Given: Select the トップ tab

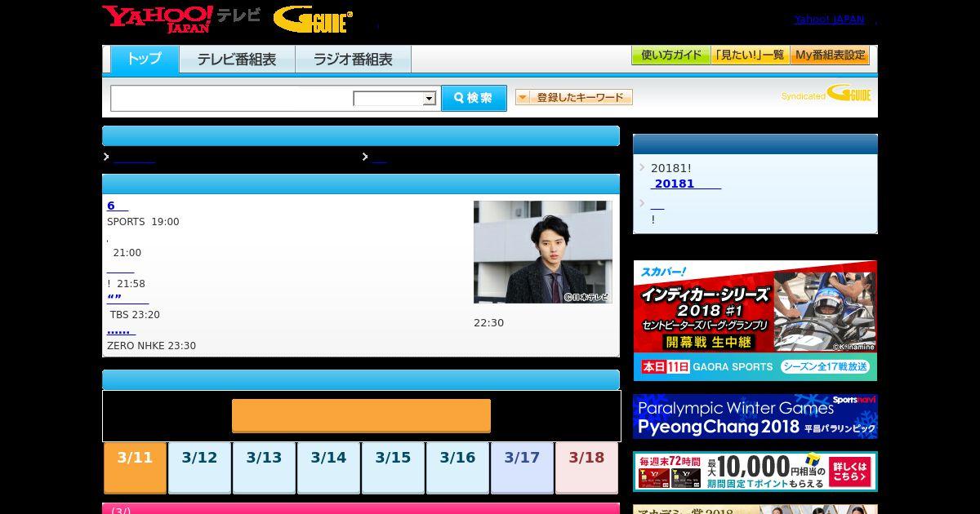Looking at the screenshot, I should coord(145,59).
